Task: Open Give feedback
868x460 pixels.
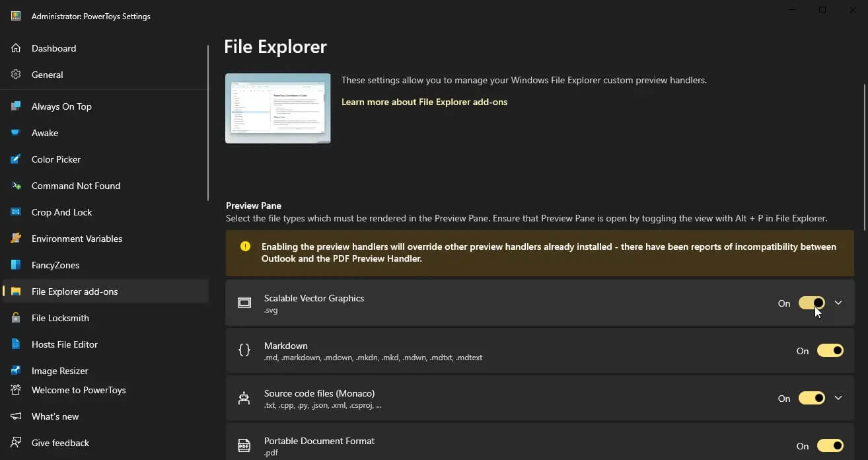Action: pos(106,443)
